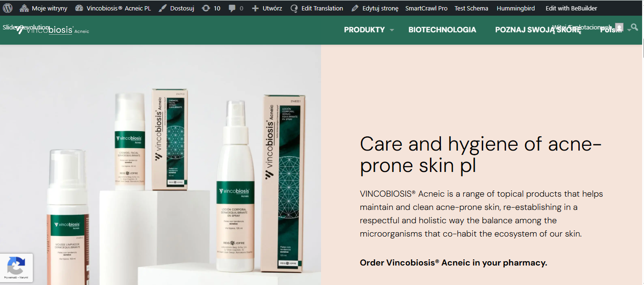Click the site search magnifier icon
Screen dimensions: 644x285
(634, 28)
